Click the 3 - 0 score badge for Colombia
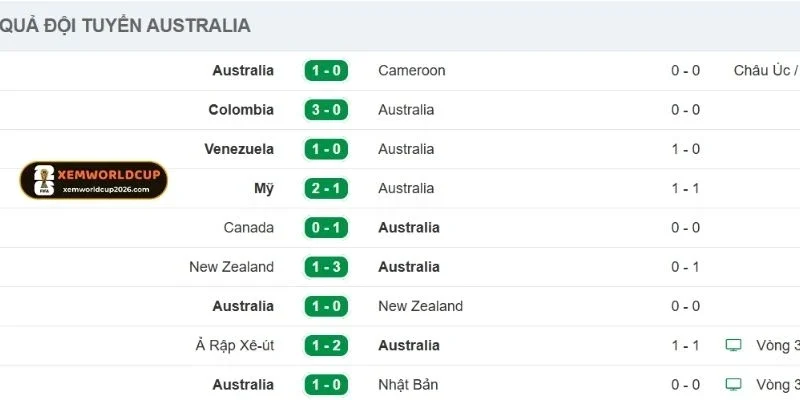The width and height of the screenshot is (800, 400). pyautogui.click(x=326, y=110)
